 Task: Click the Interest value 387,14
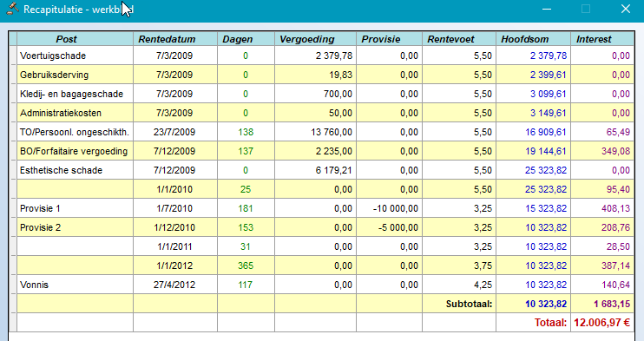[x=615, y=266]
